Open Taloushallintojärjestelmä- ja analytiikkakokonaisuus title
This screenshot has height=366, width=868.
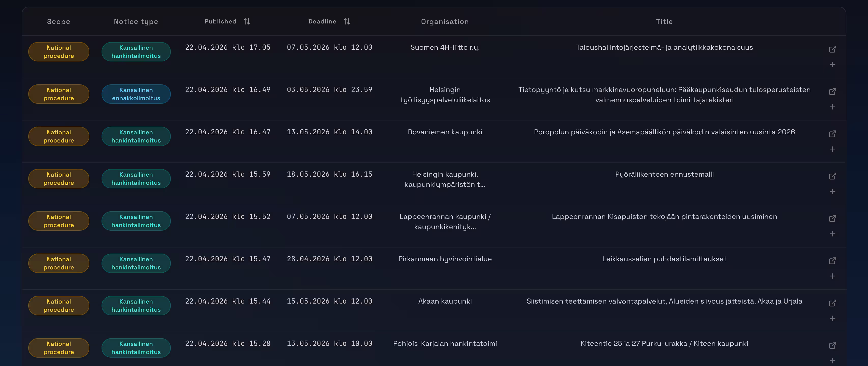pyautogui.click(x=664, y=48)
